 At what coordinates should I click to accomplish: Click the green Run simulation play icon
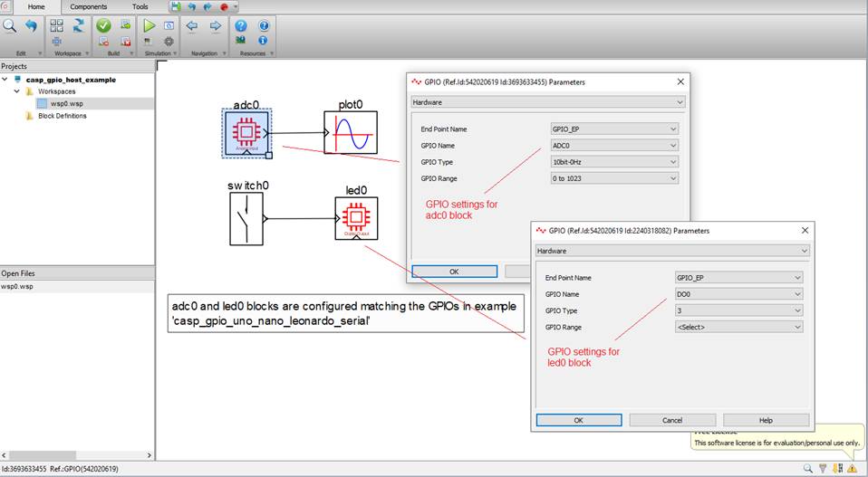(x=149, y=25)
